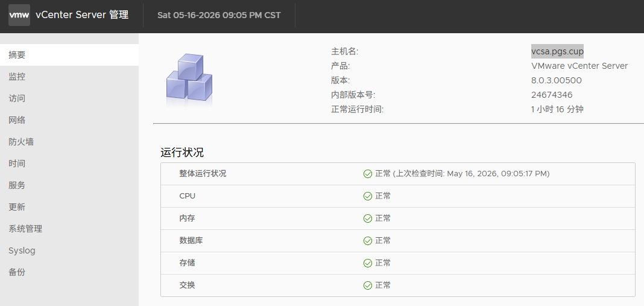Viewport: 644px width, 306px height.
Task: Click the 正常 status text for 内存
Action: (x=383, y=218)
